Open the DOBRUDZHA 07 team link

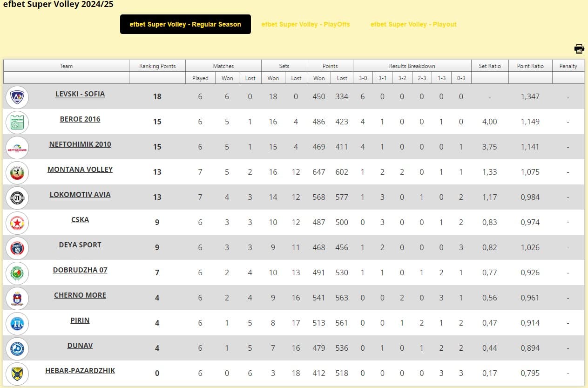80,270
